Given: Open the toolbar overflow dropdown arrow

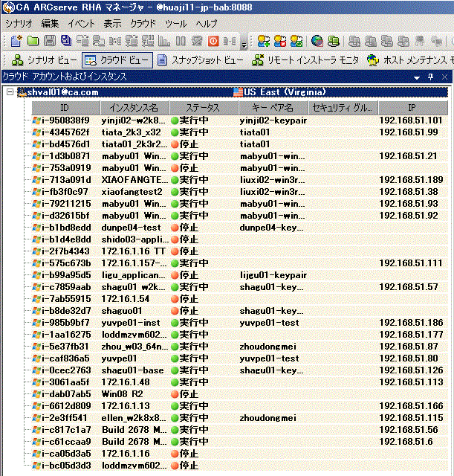Looking at the screenshot, I should (x=244, y=43).
